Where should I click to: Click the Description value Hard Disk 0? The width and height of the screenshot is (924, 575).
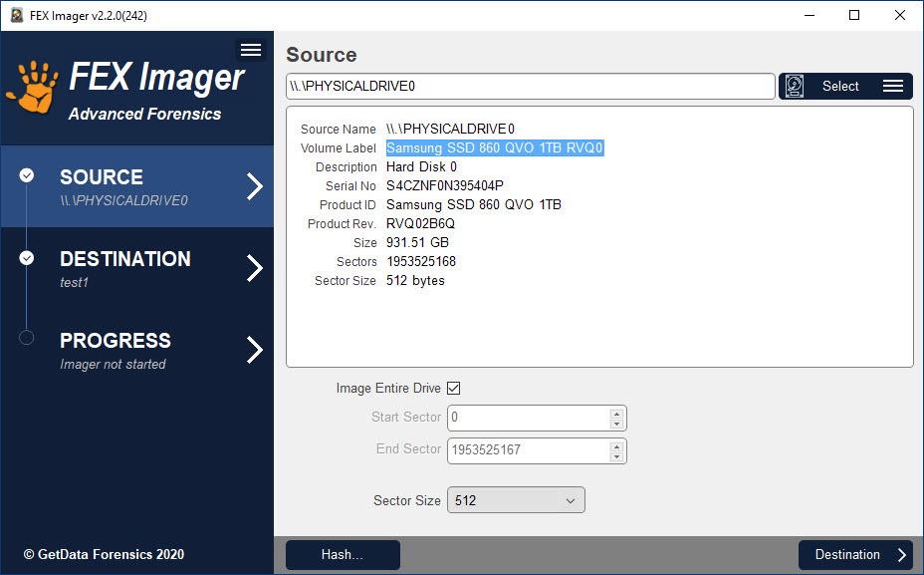421,166
